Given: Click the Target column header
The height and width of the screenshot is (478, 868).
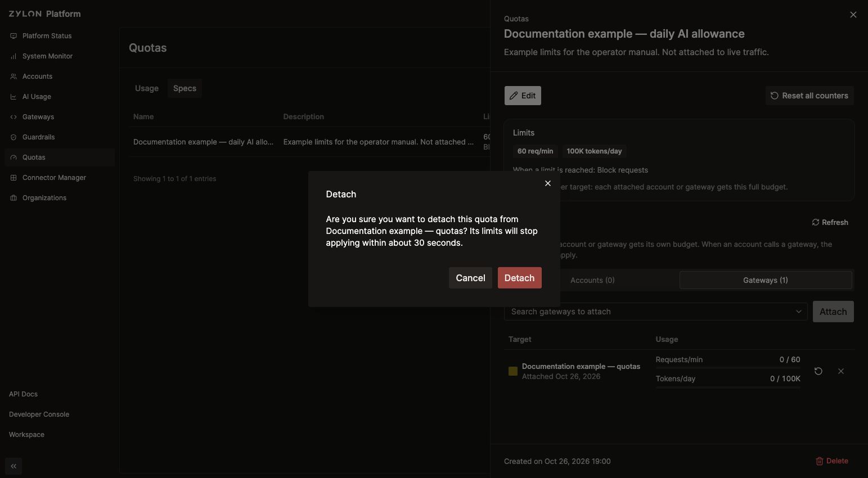Looking at the screenshot, I should [x=520, y=340].
